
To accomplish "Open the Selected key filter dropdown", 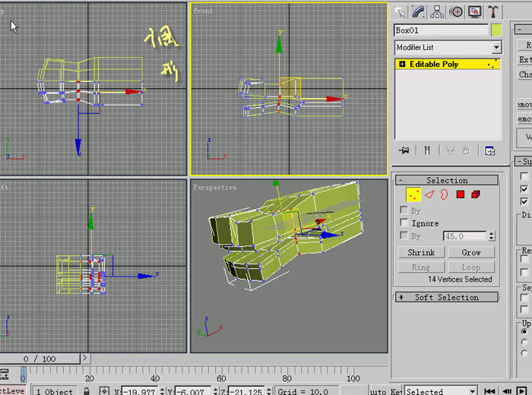I will 472,391.
